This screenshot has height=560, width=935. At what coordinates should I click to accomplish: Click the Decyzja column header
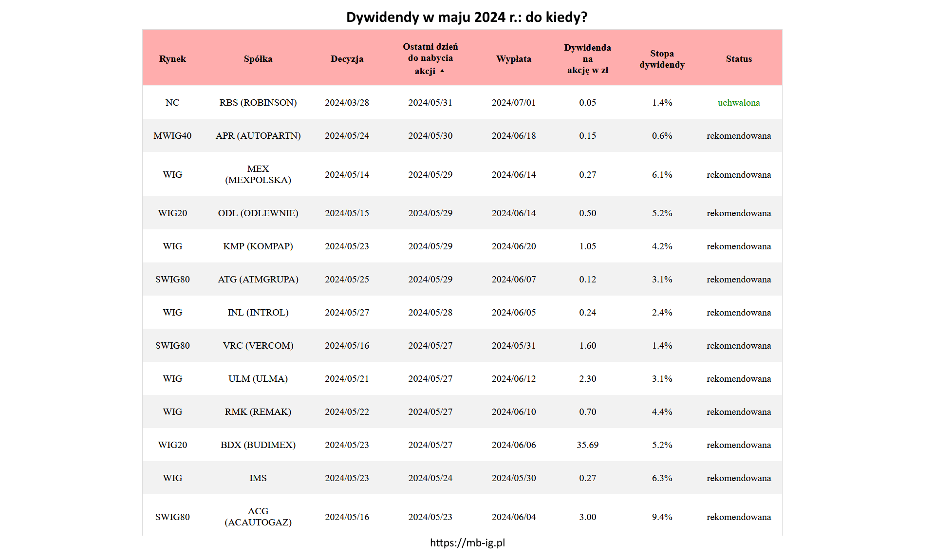click(x=347, y=59)
